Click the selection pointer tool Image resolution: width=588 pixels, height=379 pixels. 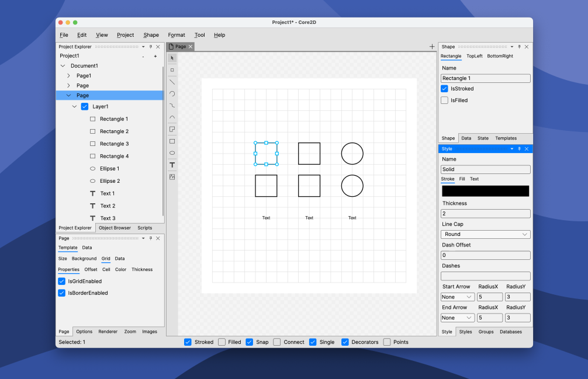click(x=172, y=58)
